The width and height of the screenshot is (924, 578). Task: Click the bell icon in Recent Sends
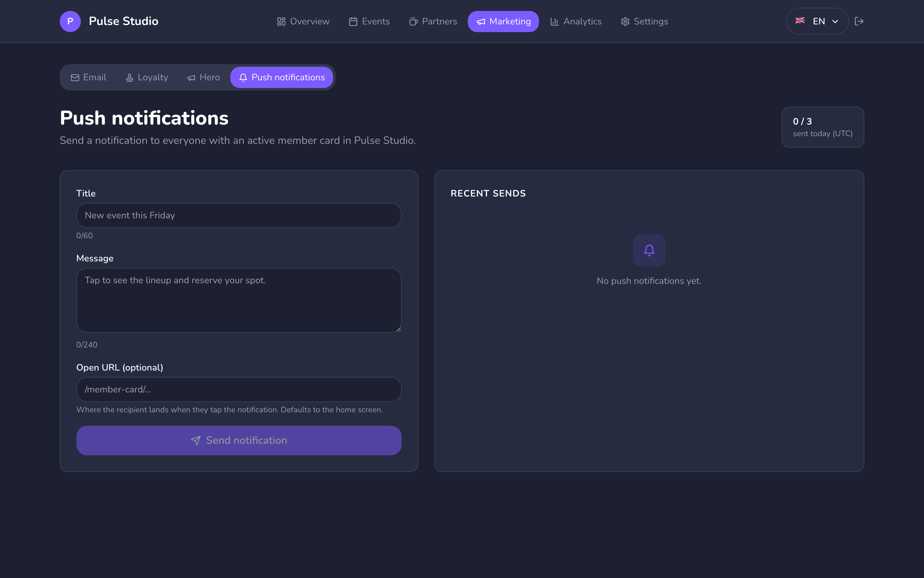coord(649,250)
